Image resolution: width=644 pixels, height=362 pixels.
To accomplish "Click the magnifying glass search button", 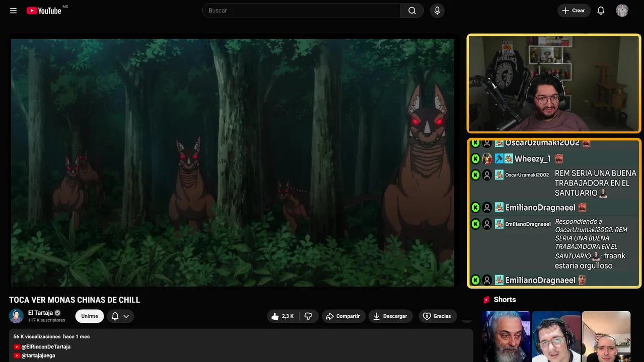I will coord(412,11).
